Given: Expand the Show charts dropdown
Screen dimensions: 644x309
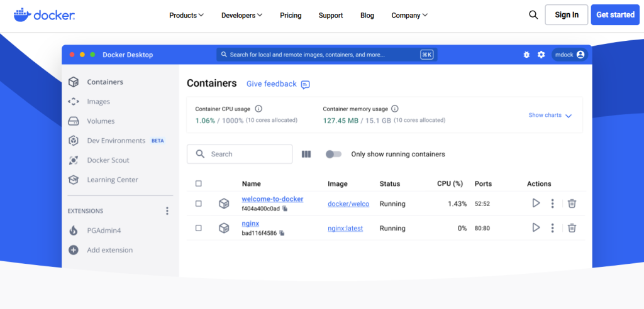Looking at the screenshot, I should coord(550,116).
